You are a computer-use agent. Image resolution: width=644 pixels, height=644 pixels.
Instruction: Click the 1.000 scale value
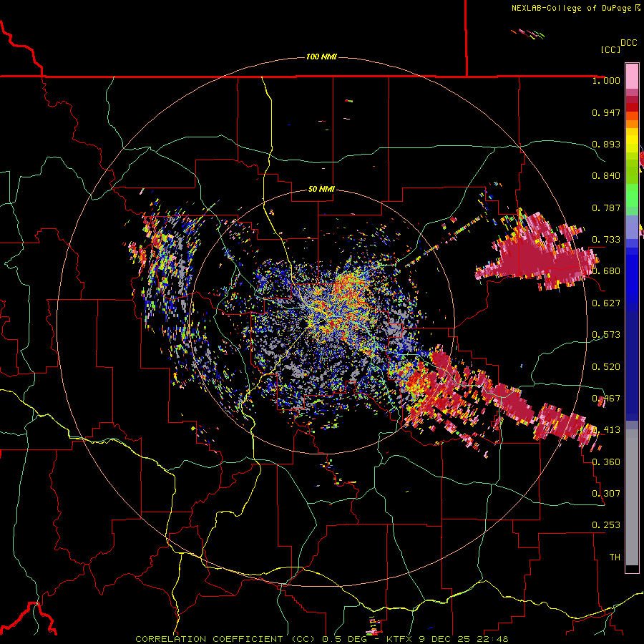[606, 80]
